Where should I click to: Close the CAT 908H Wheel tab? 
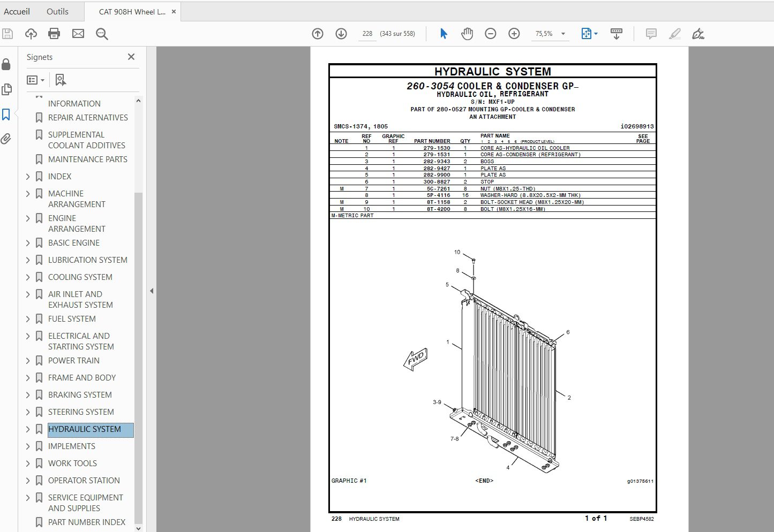pyautogui.click(x=174, y=11)
